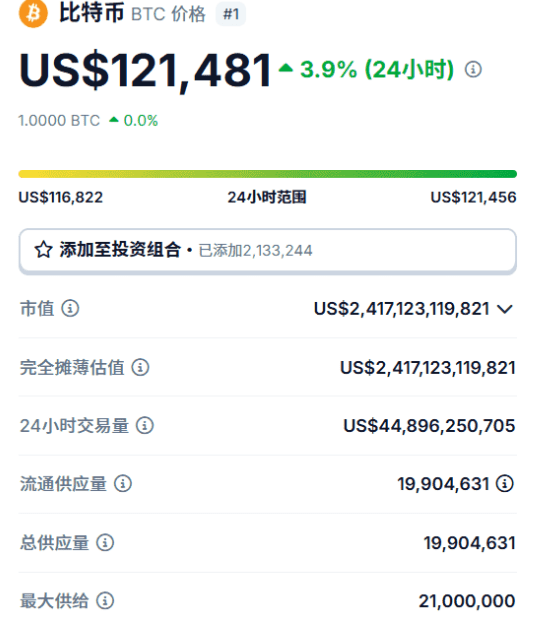537x623 pixels.
Task: Click the US$116,822 low price label
Action: 61,197
